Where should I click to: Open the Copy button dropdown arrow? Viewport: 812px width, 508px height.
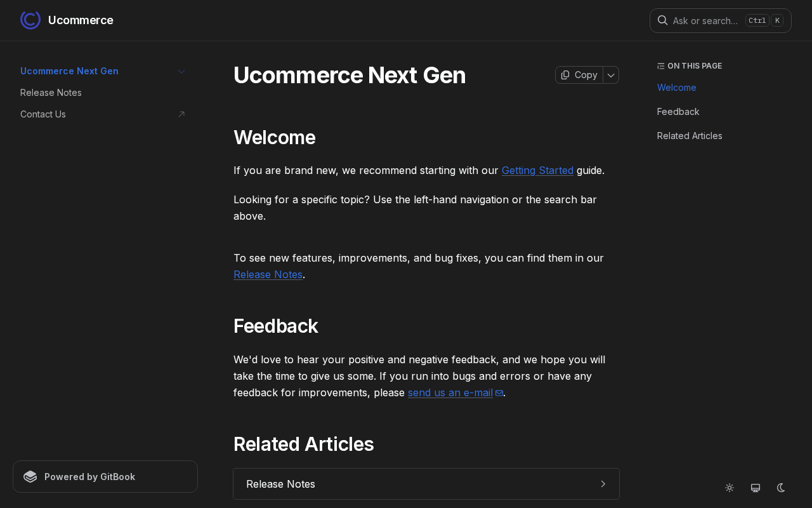point(611,75)
